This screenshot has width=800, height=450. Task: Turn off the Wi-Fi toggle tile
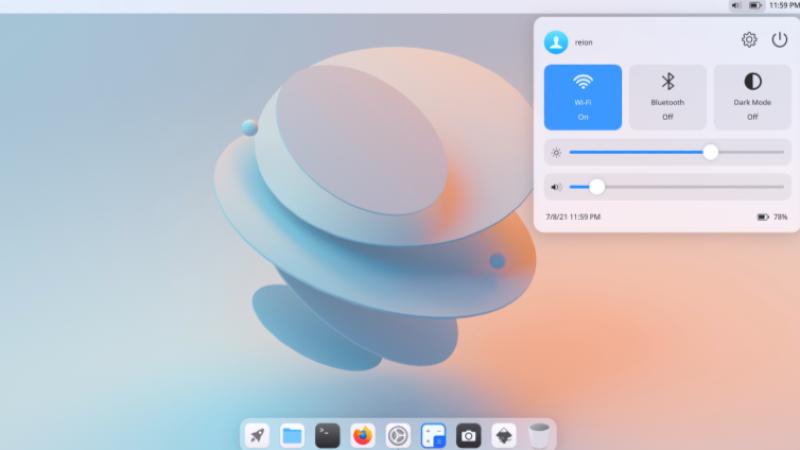click(x=583, y=97)
